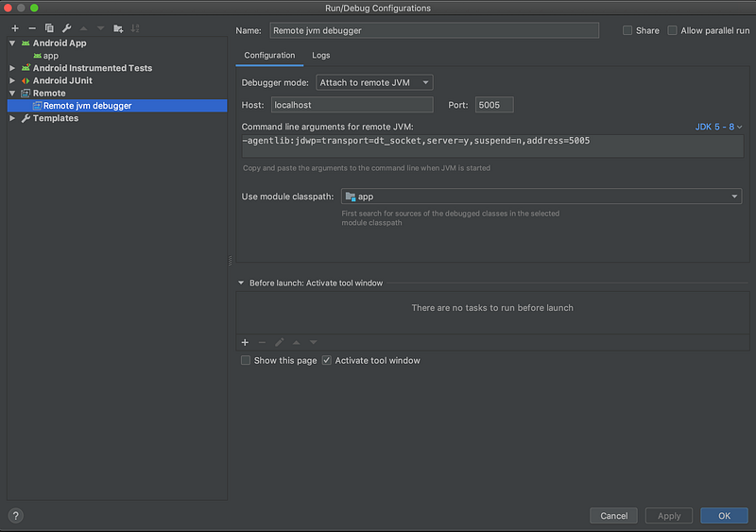Check the Show this page option
This screenshot has width=756, height=532.
246,360
